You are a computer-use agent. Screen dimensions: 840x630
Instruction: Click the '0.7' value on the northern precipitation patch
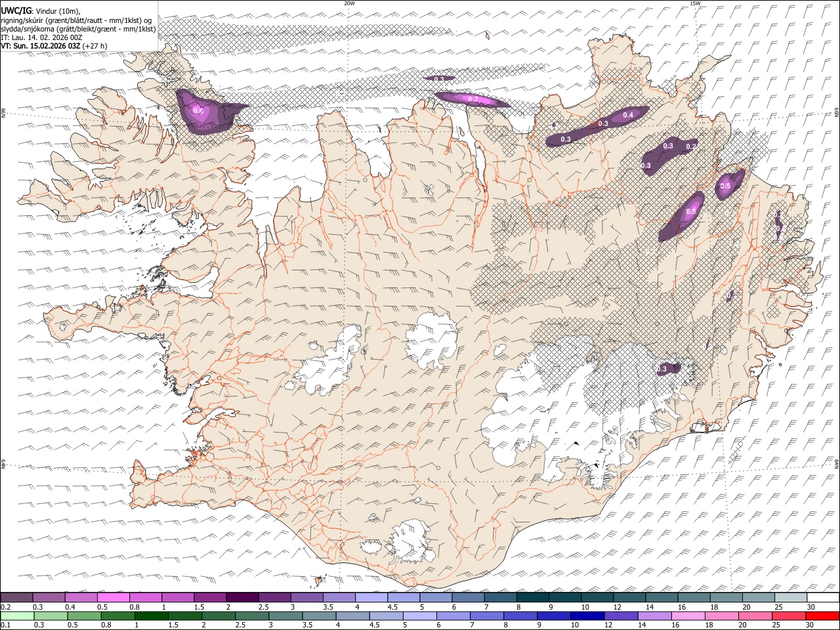click(472, 99)
